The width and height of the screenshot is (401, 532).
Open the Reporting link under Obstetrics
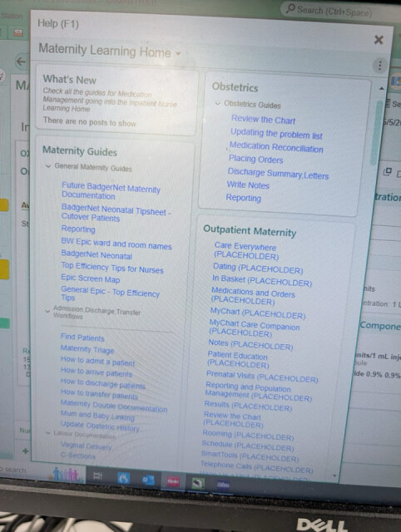(x=244, y=198)
